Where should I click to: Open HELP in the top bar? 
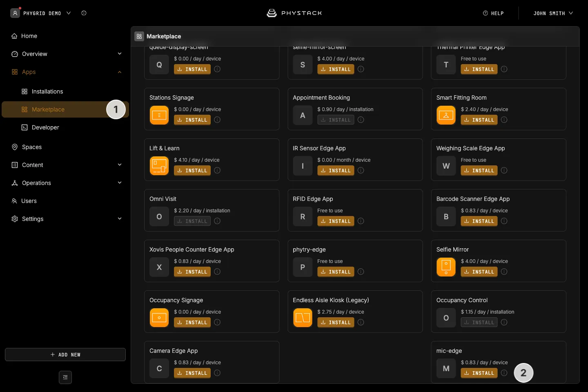(493, 13)
